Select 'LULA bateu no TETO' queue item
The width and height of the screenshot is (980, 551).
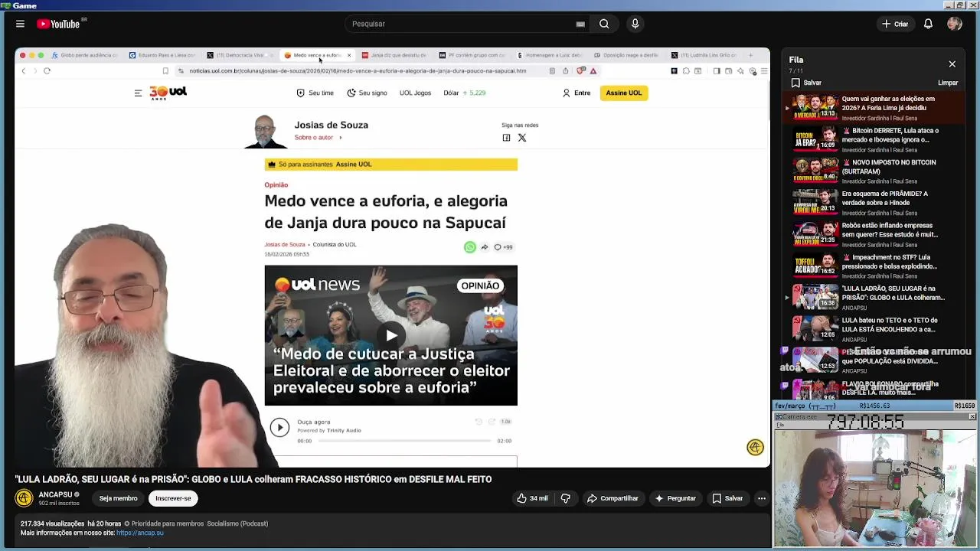873,330
